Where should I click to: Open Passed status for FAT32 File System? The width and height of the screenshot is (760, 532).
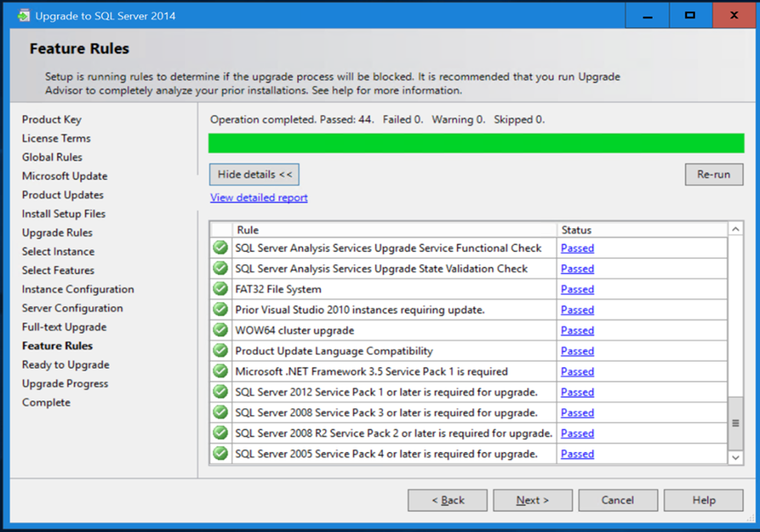click(x=577, y=290)
